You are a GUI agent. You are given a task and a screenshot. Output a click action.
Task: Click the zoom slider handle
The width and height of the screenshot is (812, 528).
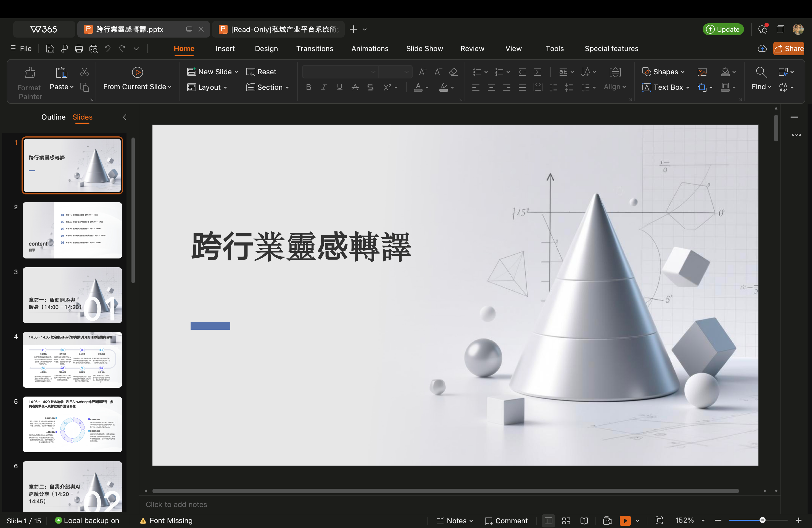tap(762, 520)
